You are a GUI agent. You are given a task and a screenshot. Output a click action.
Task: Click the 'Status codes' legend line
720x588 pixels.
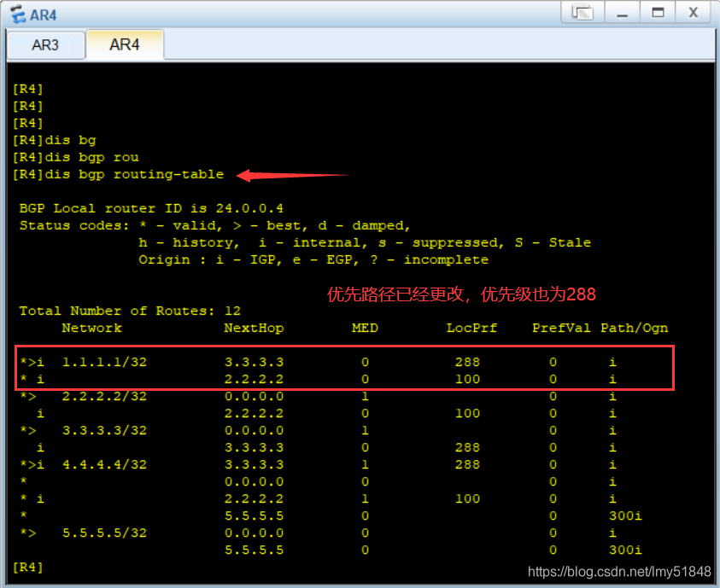(x=215, y=225)
